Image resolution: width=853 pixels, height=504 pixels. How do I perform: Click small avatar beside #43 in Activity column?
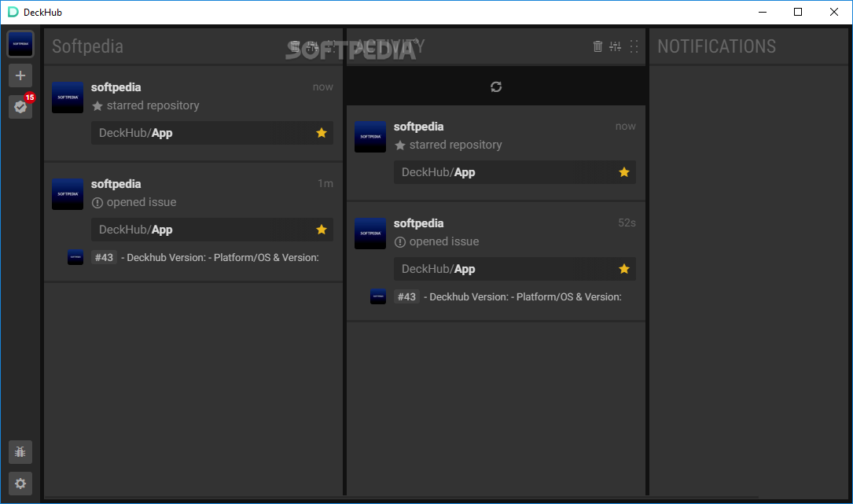378,296
